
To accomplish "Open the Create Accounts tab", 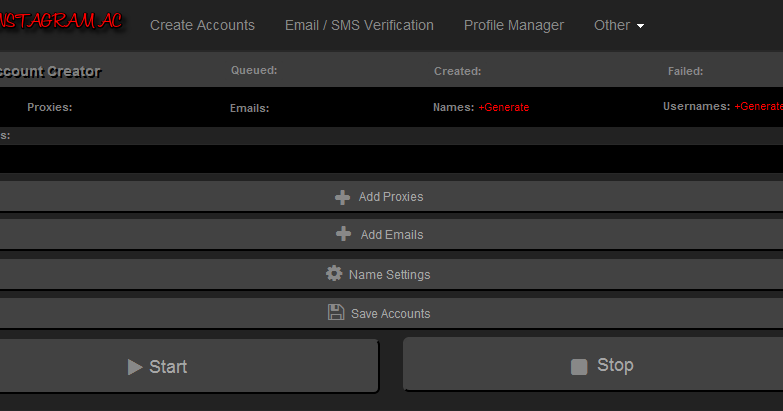I will point(202,25).
